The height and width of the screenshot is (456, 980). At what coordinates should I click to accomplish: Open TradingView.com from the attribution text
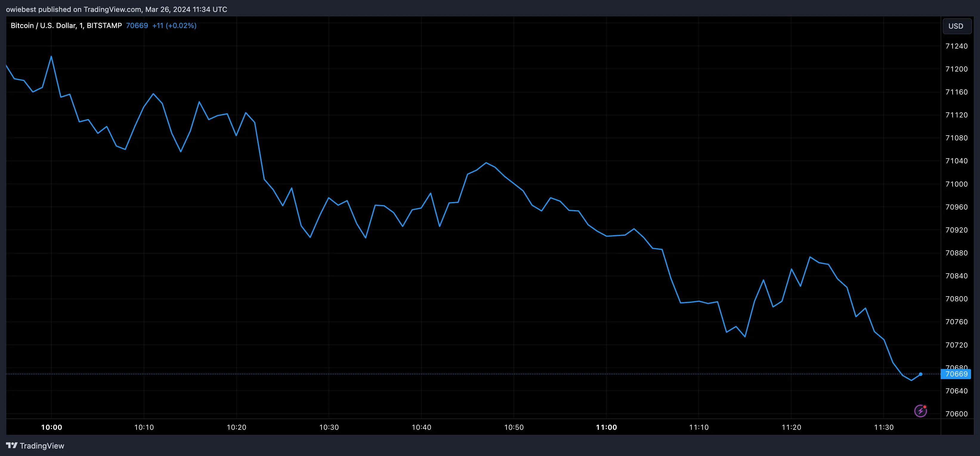112,9
